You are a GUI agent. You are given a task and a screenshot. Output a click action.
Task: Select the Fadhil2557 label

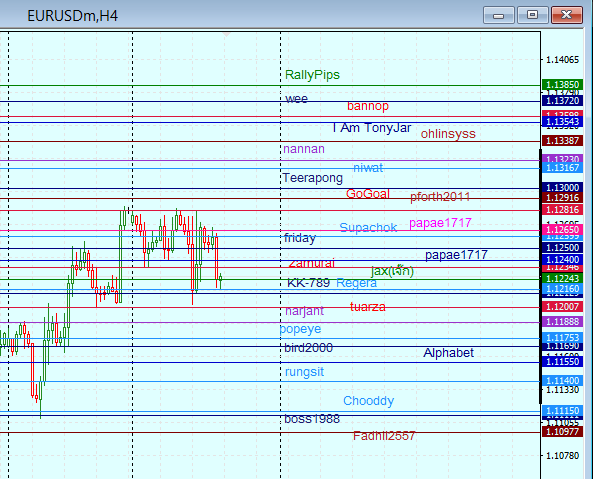(x=384, y=436)
